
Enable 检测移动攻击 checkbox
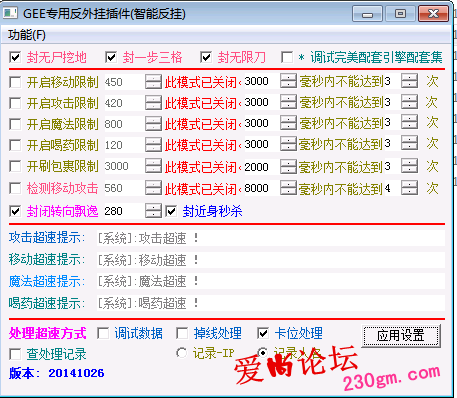[x=15, y=188]
